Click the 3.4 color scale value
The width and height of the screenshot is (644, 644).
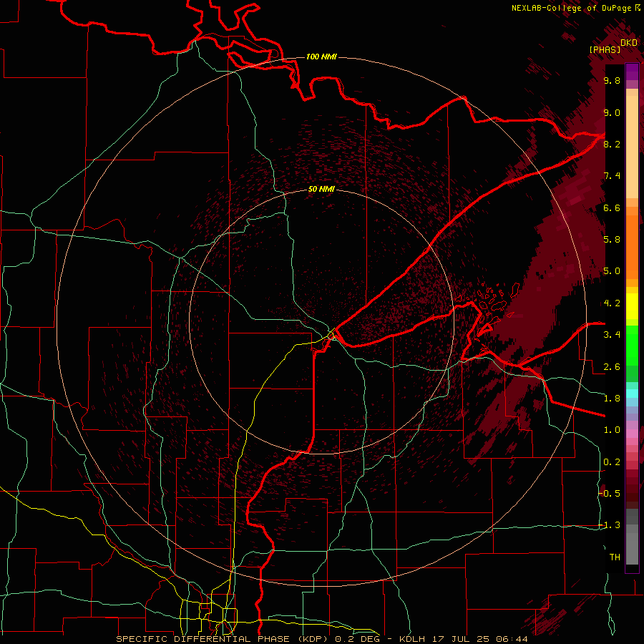tap(612, 335)
